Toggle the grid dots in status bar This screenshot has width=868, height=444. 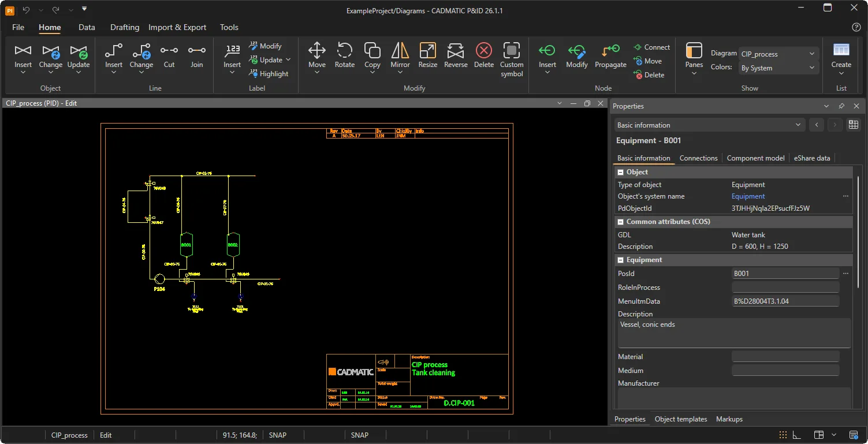click(783, 435)
